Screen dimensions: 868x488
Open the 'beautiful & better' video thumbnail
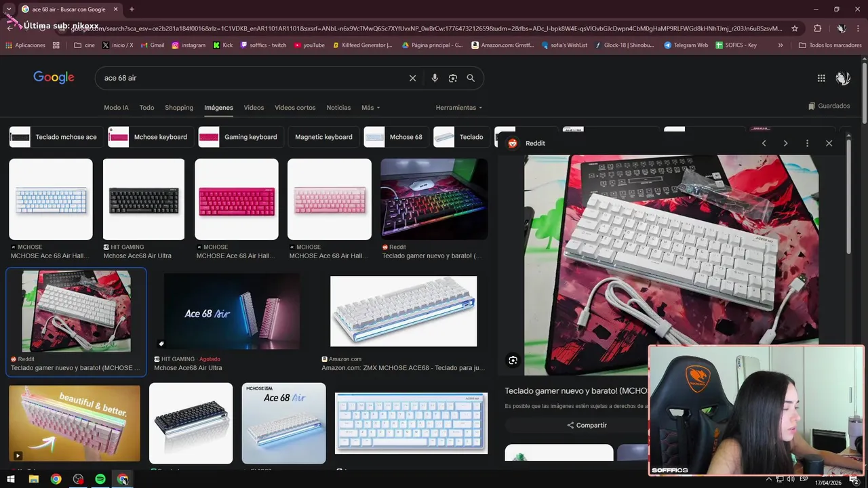75,424
